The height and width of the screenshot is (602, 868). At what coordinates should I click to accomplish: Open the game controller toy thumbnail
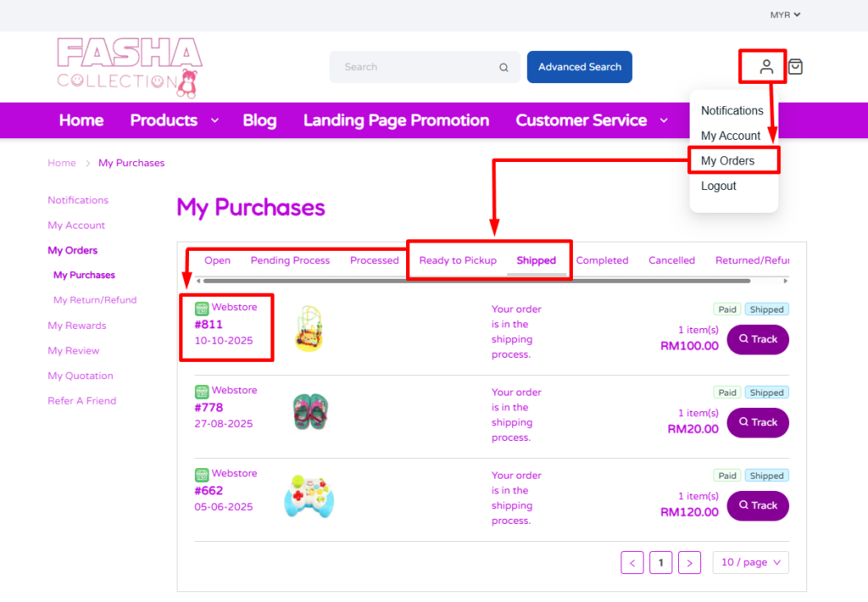(308, 496)
